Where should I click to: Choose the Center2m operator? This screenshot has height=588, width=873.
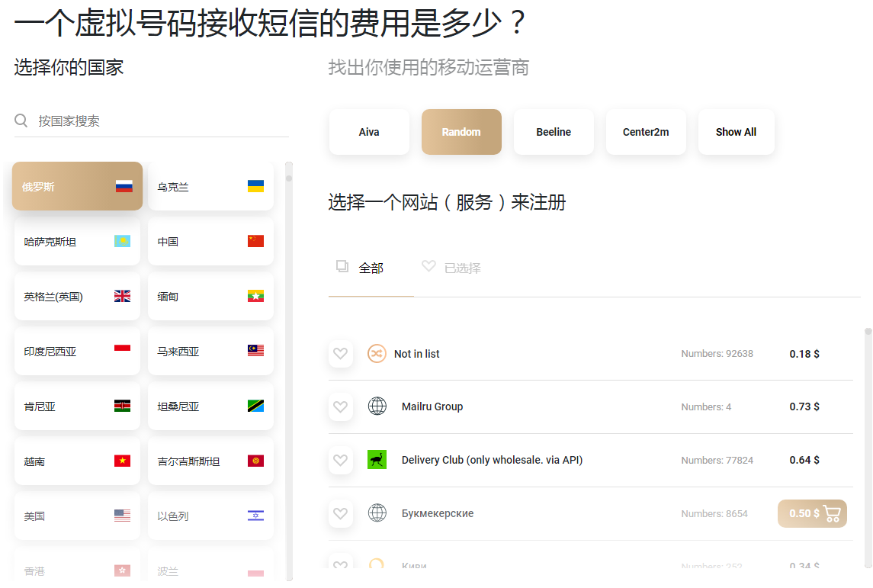pyautogui.click(x=646, y=132)
